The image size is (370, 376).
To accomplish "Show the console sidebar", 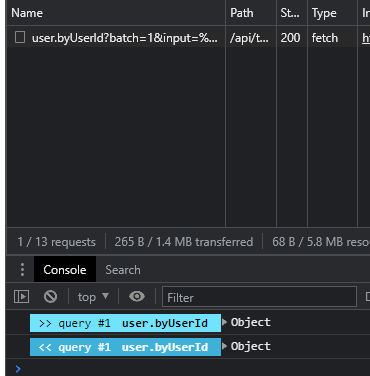I will tap(21, 296).
